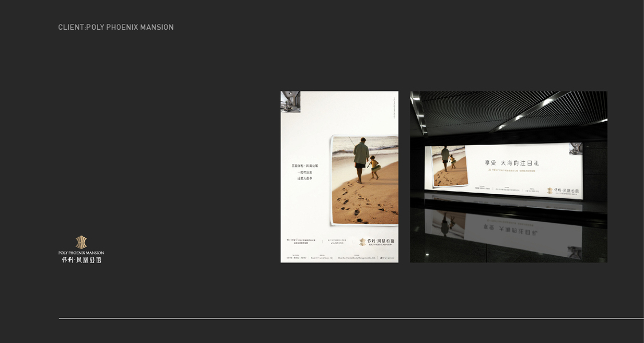Click the centered "MANSION" footer text in the portrait poster
The image size is (644, 343).
[x=337, y=243]
